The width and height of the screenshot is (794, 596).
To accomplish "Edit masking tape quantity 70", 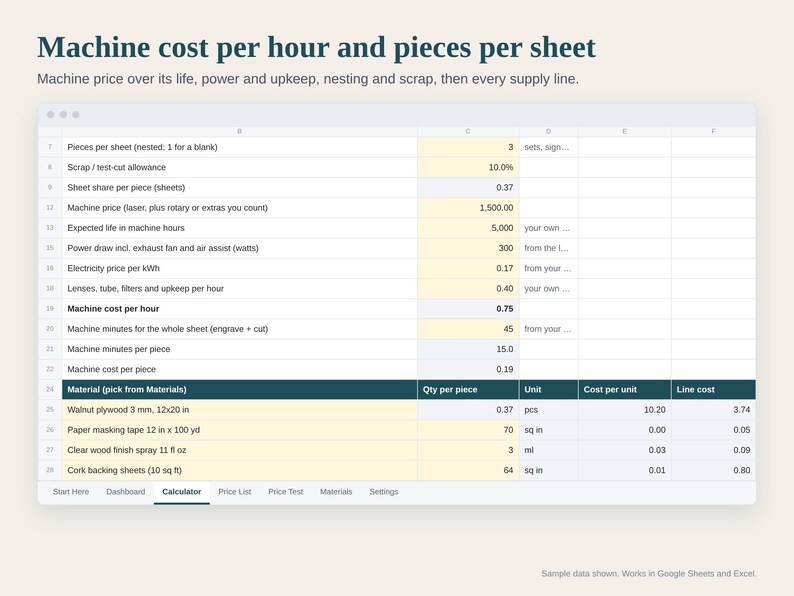I will (468, 430).
